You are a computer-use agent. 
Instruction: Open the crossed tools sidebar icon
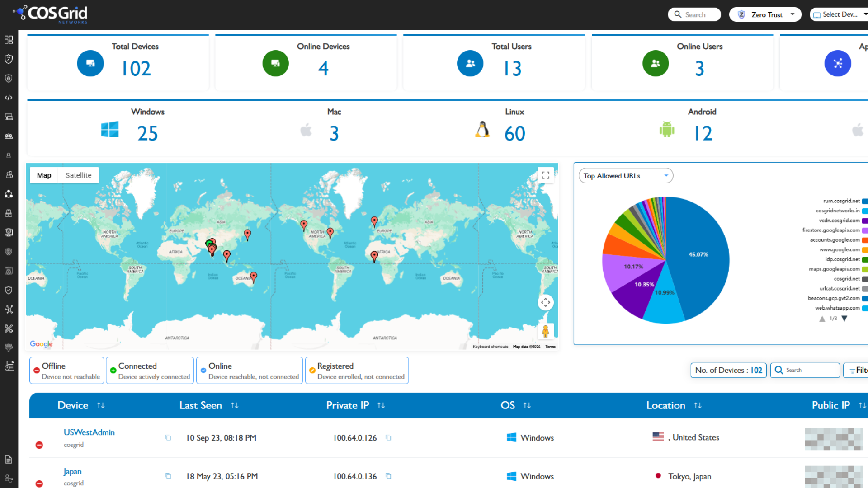[x=9, y=328]
